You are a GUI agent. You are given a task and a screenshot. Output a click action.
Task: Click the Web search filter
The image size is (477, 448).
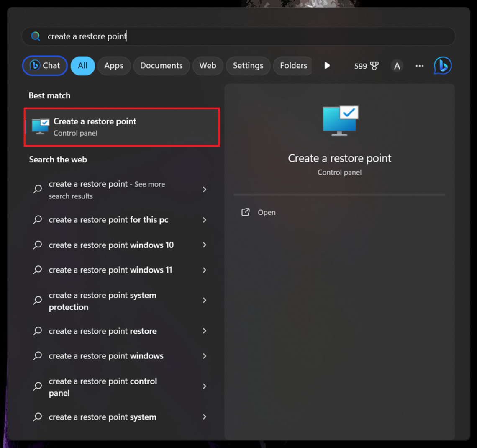point(208,65)
